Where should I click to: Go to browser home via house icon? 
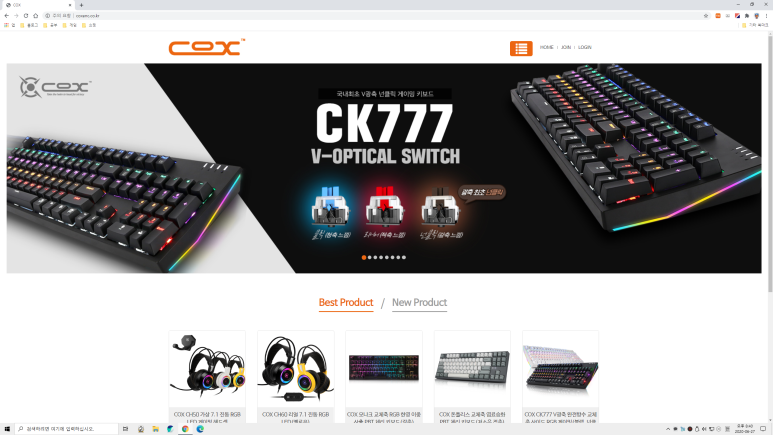35,16
